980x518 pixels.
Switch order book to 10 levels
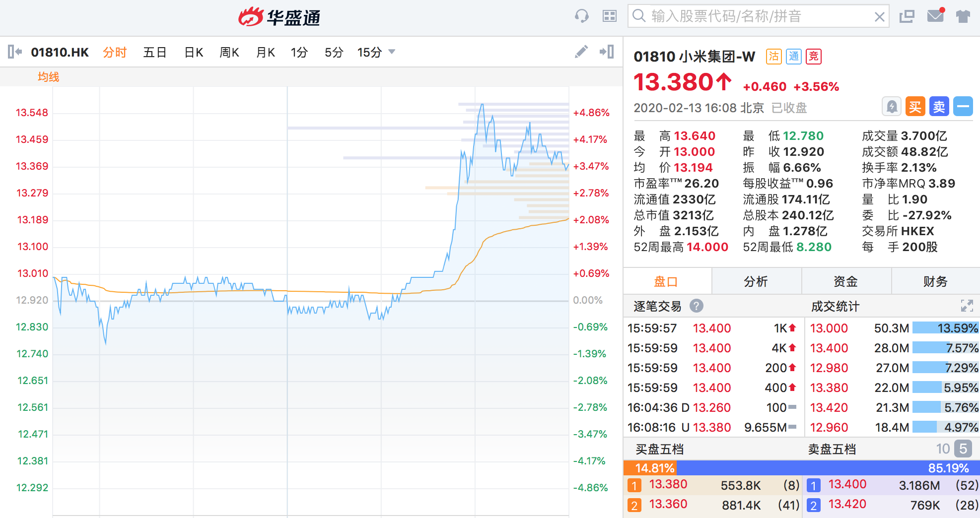tap(943, 449)
